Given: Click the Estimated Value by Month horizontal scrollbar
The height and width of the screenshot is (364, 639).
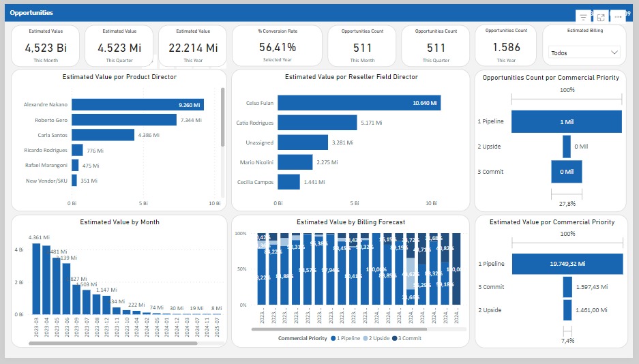Looking at the screenshot, I should pos(113,344).
